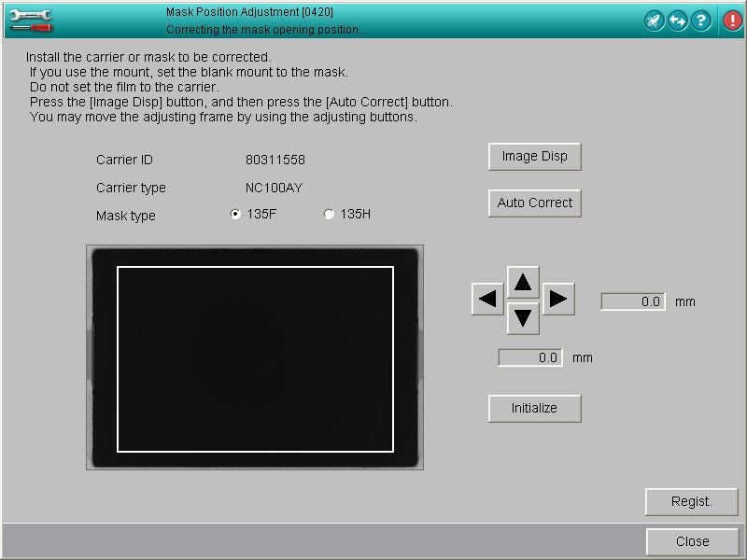Open help with the question mark icon

[x=700, y=21]
